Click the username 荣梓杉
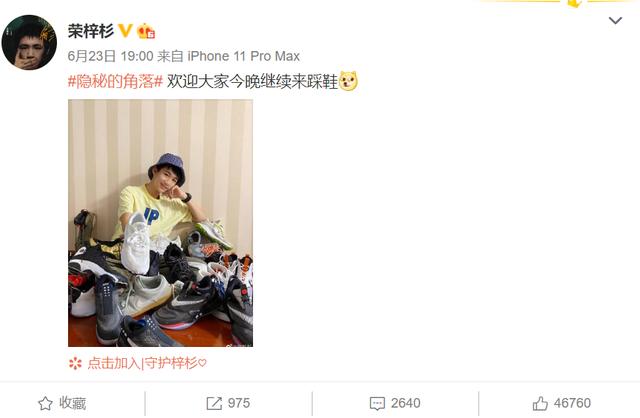The width and height of the screenshot is (640, 418). (91, 31)
